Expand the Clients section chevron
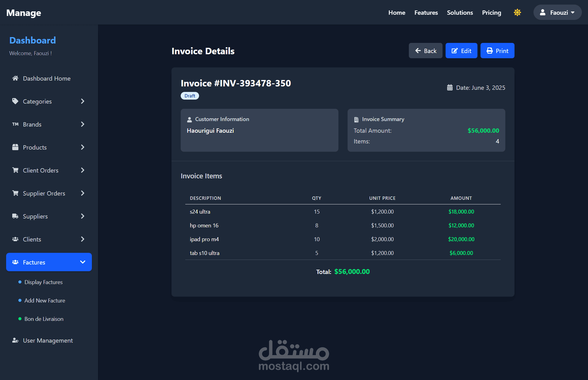 pyautogui.click(x=82, y=239)
